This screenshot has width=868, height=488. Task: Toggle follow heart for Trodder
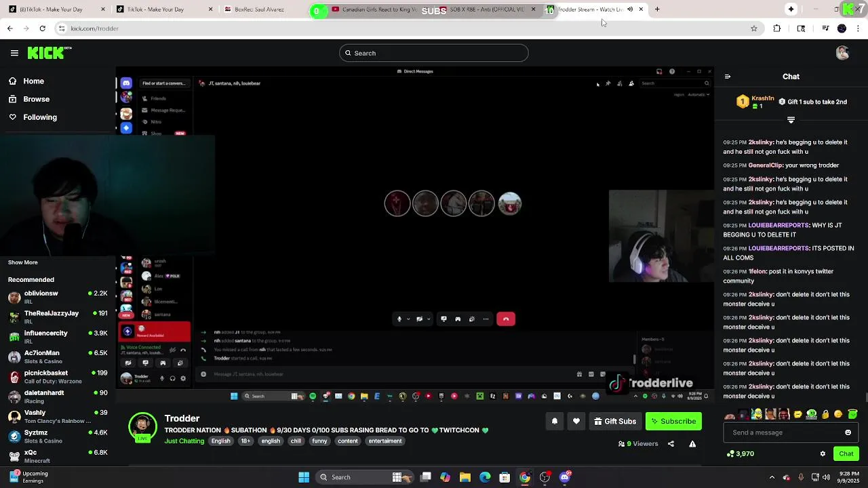pyautogui.click(x=576, y=422)
